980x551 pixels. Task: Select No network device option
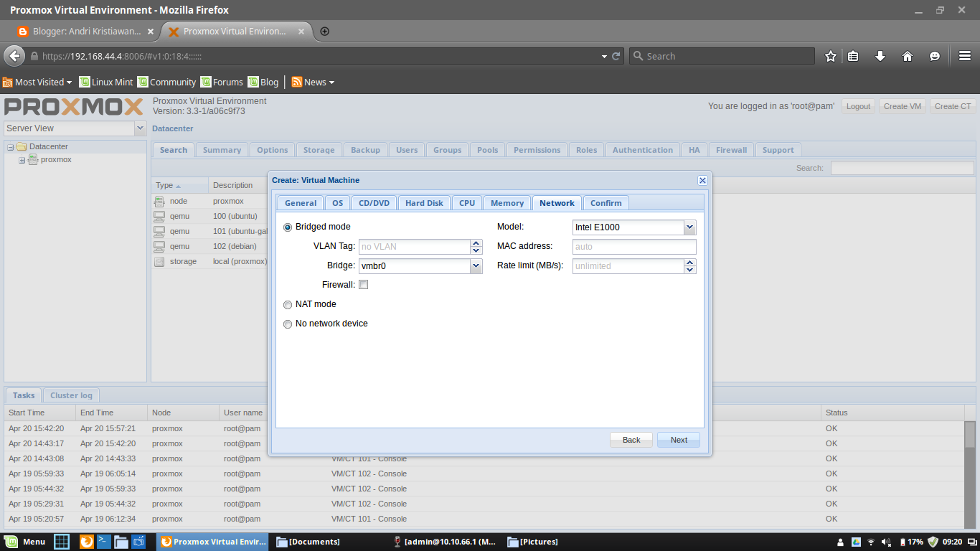[288, 324]
